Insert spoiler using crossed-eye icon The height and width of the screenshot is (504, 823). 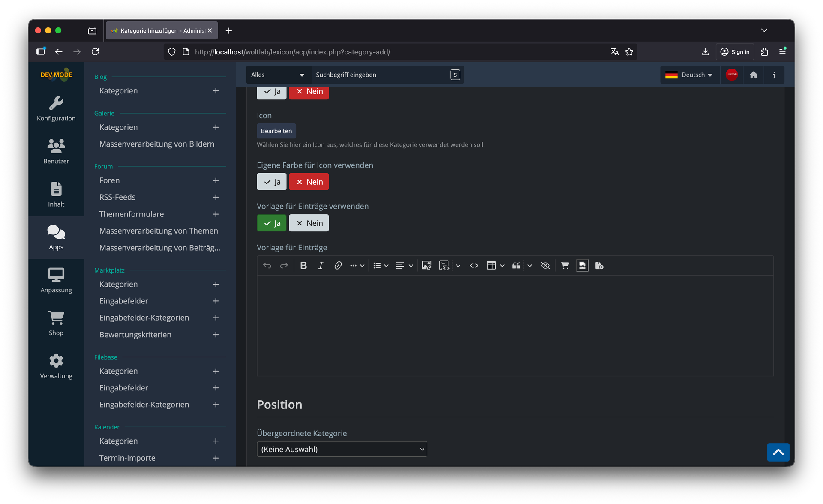[x=545, y=266]
